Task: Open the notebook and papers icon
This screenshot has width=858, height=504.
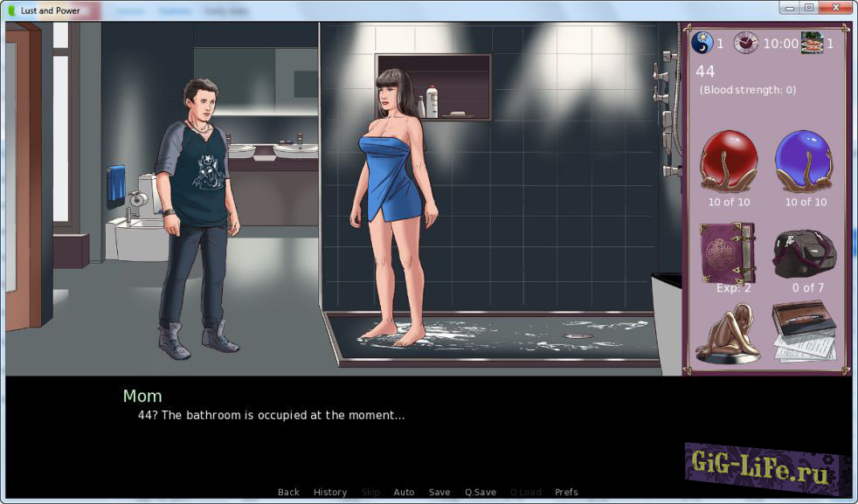Action: [803, 332]
